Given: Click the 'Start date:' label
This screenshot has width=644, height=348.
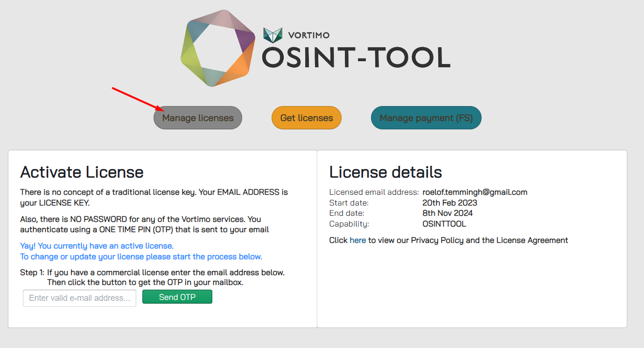Looking at the screenshot, I should tap(349, 203).
